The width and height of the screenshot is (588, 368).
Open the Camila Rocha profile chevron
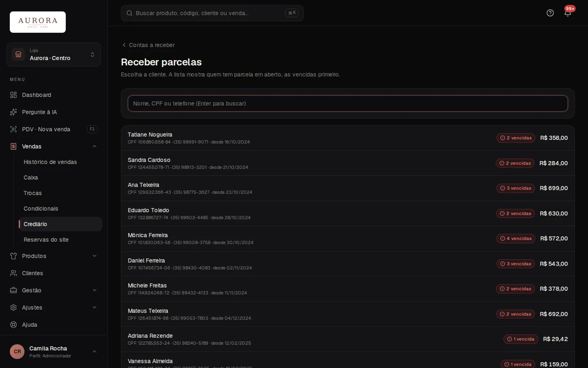[x=95, y=352]
